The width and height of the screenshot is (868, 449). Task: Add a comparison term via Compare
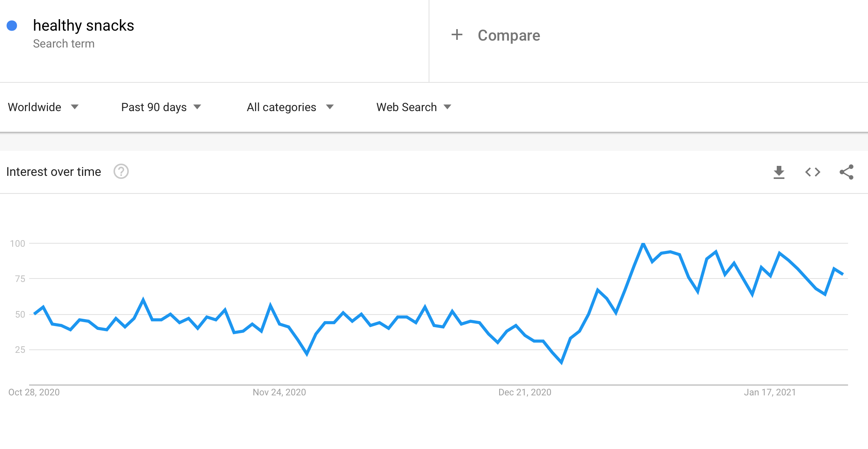(509, 35)
